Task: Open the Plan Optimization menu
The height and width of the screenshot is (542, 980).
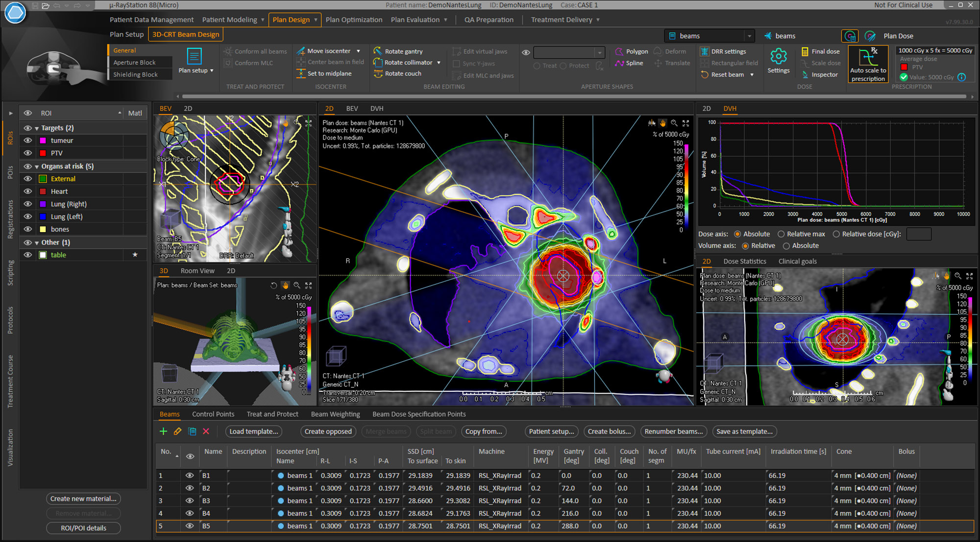Action: coord(354,20)
